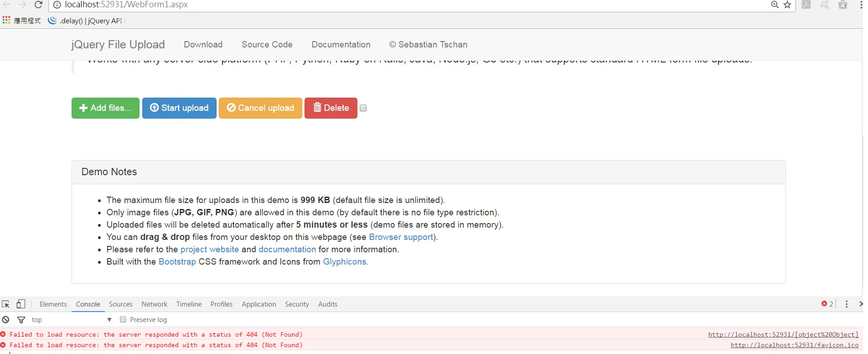Viewport: 868px width, 354px height.
Task: Click the zoom magnifier icon in address bar
Action: (775, 5)
